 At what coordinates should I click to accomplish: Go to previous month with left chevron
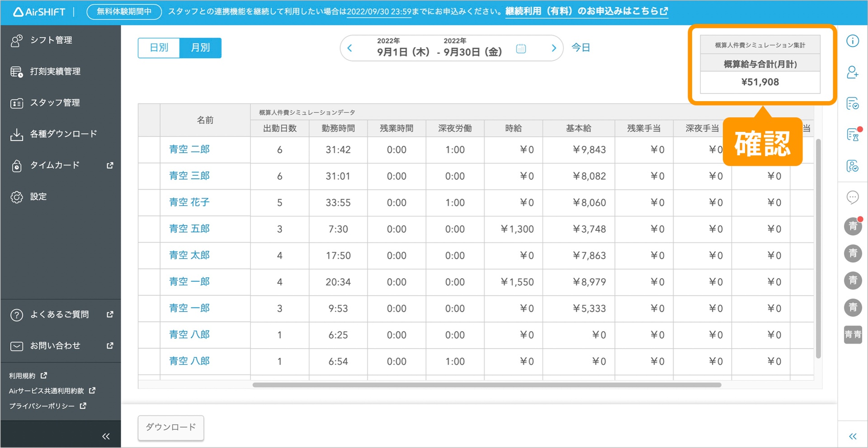click(x=349, y=48)
